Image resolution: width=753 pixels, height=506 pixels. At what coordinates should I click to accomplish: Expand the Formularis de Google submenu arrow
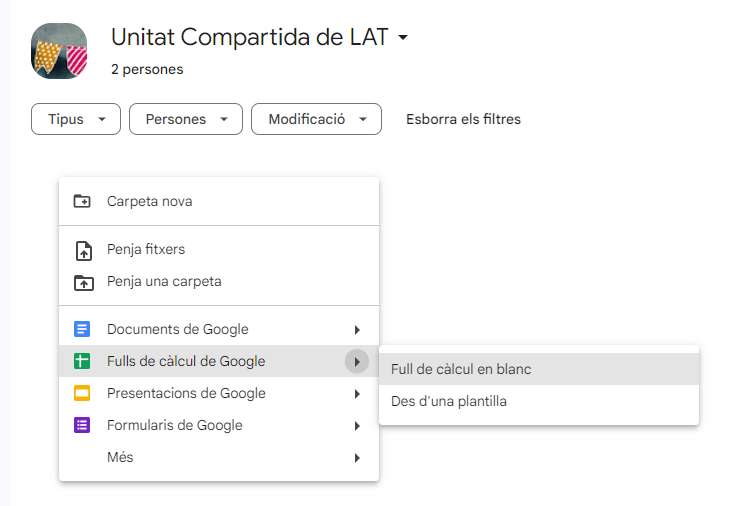(357, 426)
